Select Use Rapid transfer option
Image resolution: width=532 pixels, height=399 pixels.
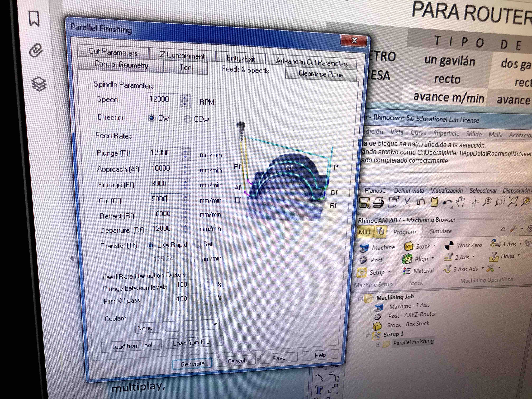[x=151, y=245]
